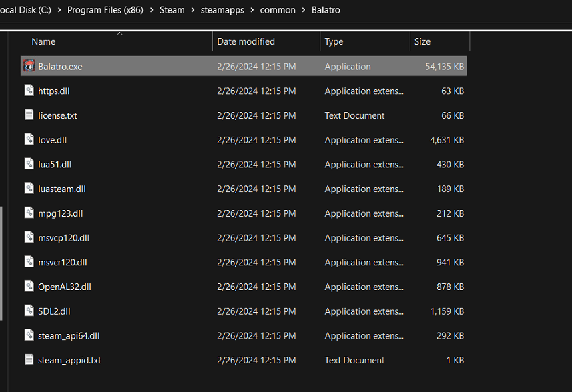Select the SDL2.dll file icon

click(29, 311)
